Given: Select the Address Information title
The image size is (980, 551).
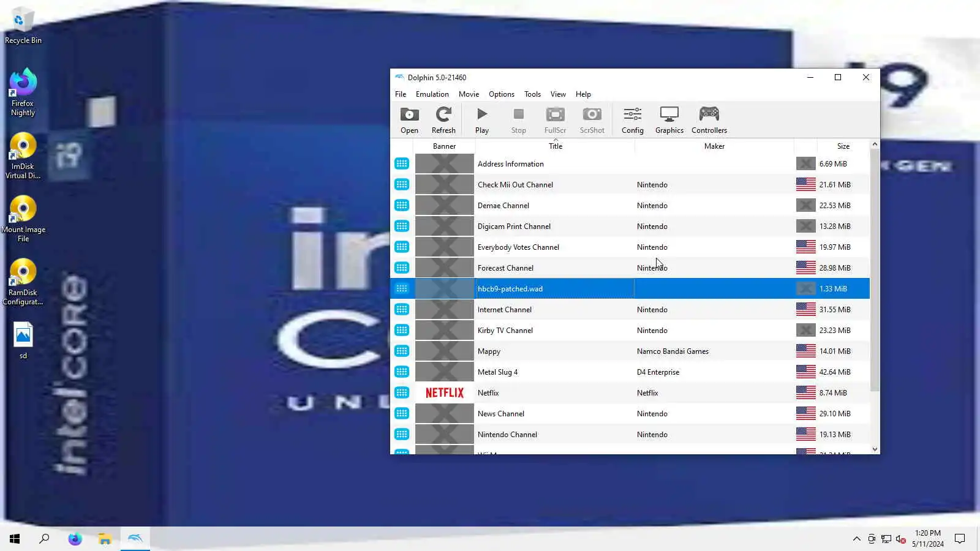Looking at the screenshot, I should 511,164.
